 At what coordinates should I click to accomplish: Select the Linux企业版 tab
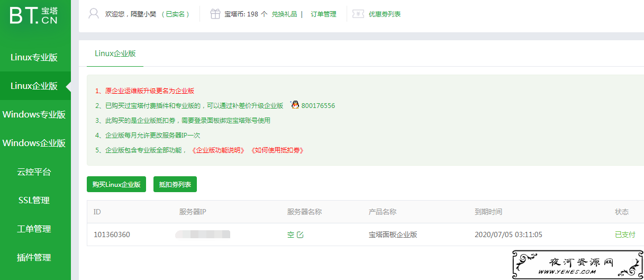pyautogui.click(x=115, y=53)
